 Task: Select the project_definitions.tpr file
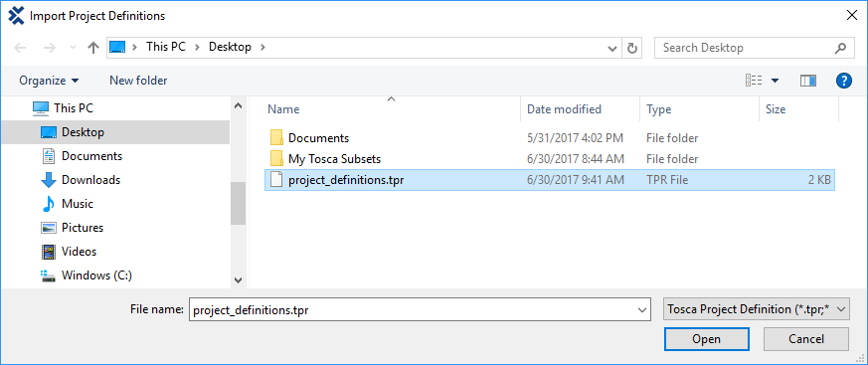[549, 180]
